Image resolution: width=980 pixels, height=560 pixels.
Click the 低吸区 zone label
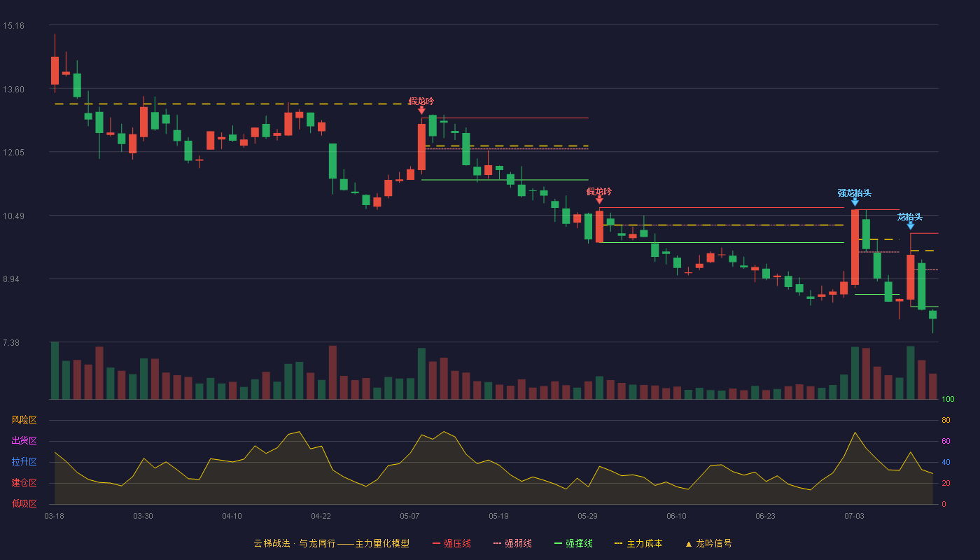[24, 504]
